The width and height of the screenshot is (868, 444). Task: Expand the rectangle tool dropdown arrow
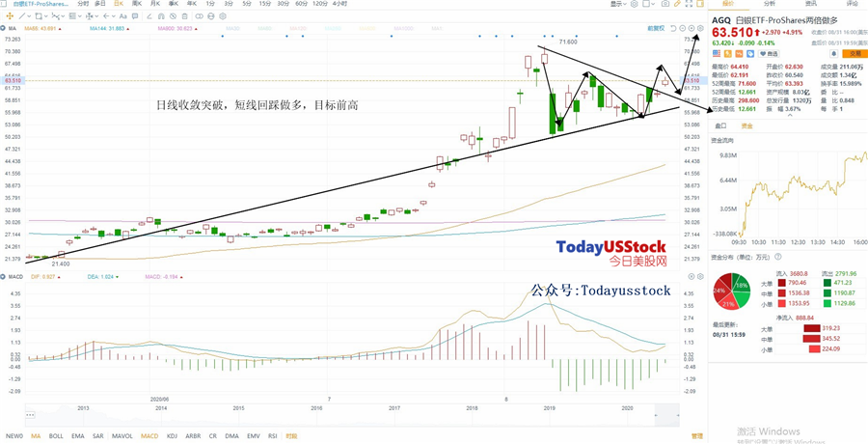coord(46,16)
